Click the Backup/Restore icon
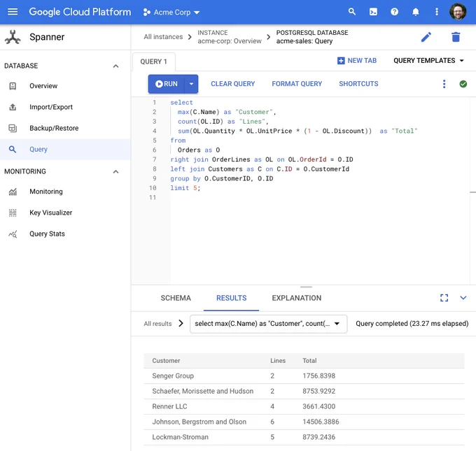 pyautogui.click(x=13, y=128)
